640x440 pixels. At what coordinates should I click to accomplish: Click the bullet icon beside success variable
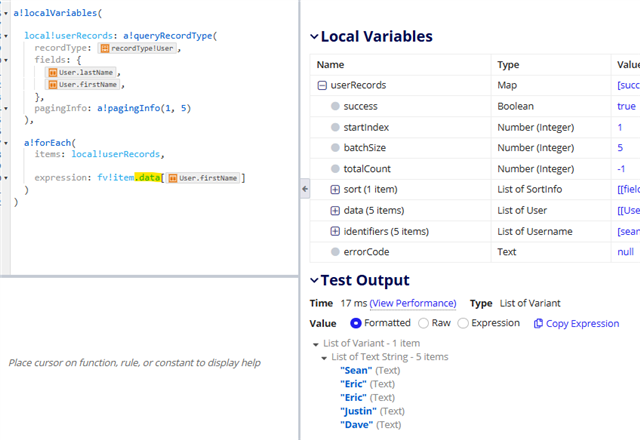coord(334,106)
